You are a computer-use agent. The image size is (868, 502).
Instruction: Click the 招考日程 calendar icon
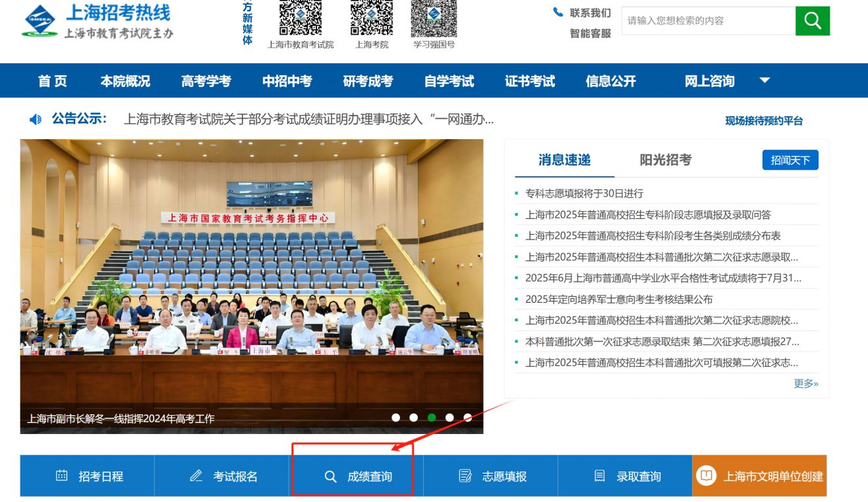(x=62, y=476)
